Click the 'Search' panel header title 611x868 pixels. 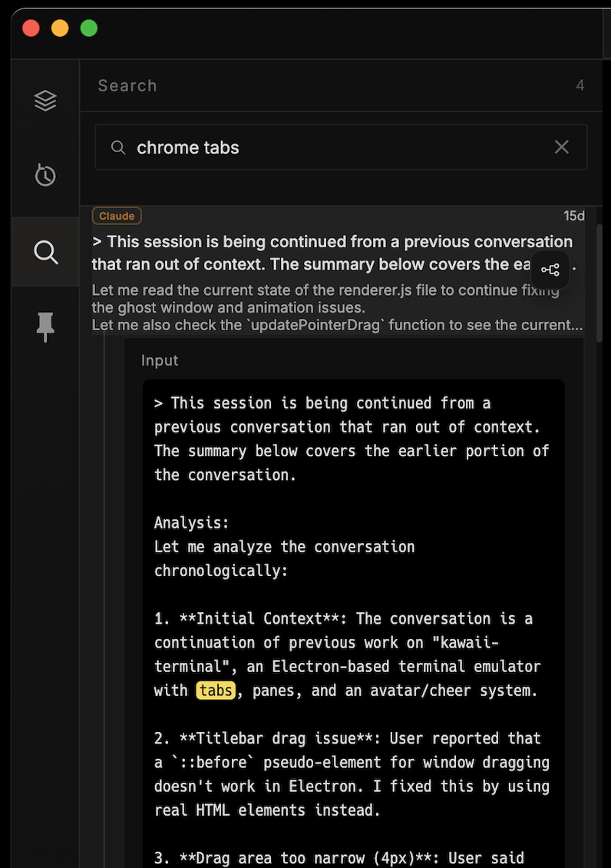[127, 85]
